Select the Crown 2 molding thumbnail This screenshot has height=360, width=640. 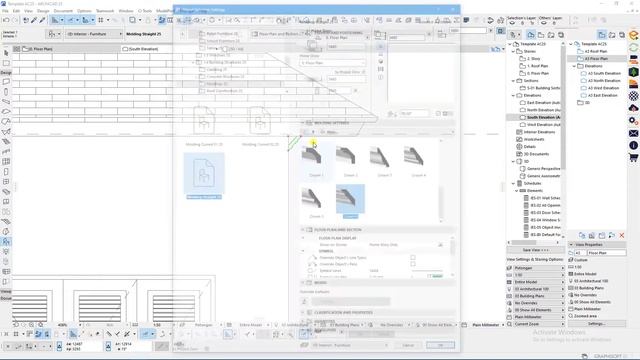[350, 160]
